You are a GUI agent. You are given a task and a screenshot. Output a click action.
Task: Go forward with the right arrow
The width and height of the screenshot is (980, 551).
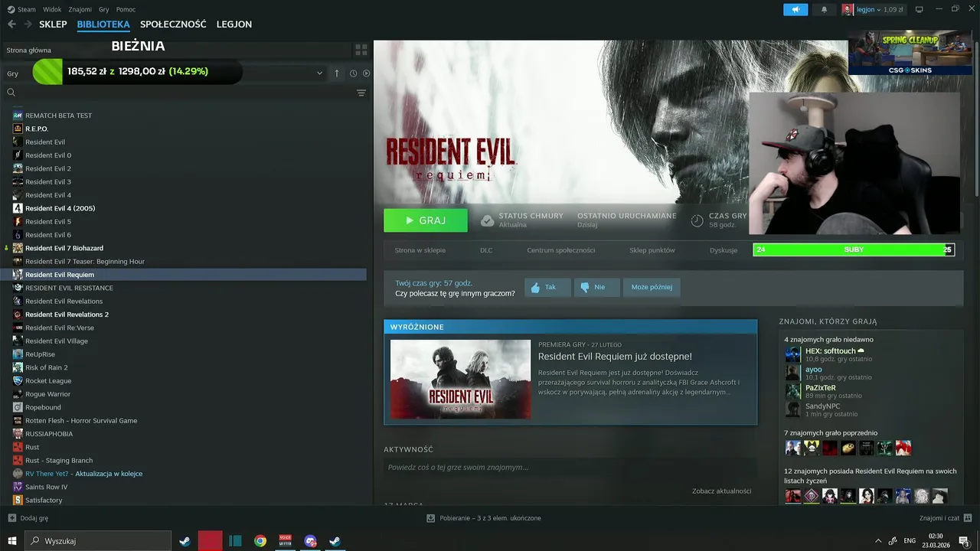[28, 24]
